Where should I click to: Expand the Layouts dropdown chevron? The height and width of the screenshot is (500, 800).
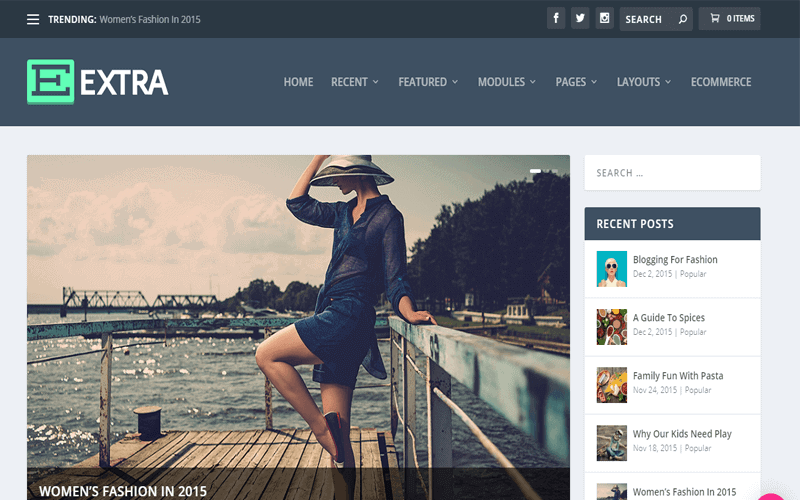[668, 82]
